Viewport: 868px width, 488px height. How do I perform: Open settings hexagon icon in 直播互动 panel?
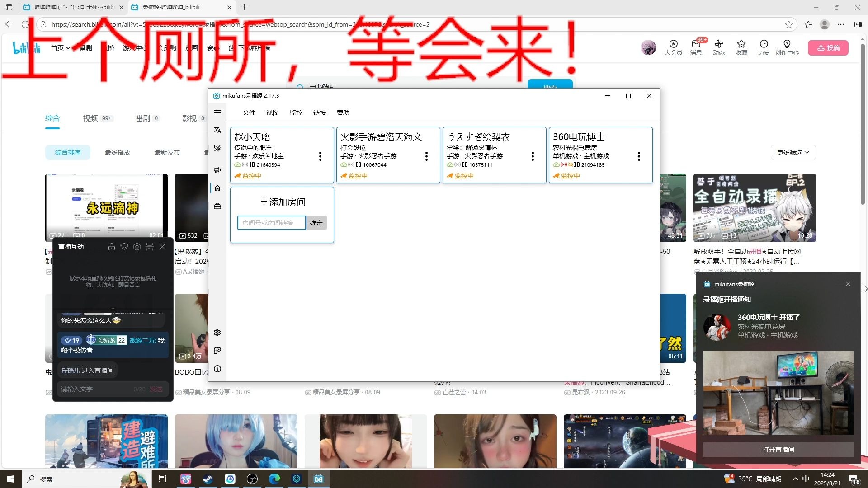click(x=137, y=247)
